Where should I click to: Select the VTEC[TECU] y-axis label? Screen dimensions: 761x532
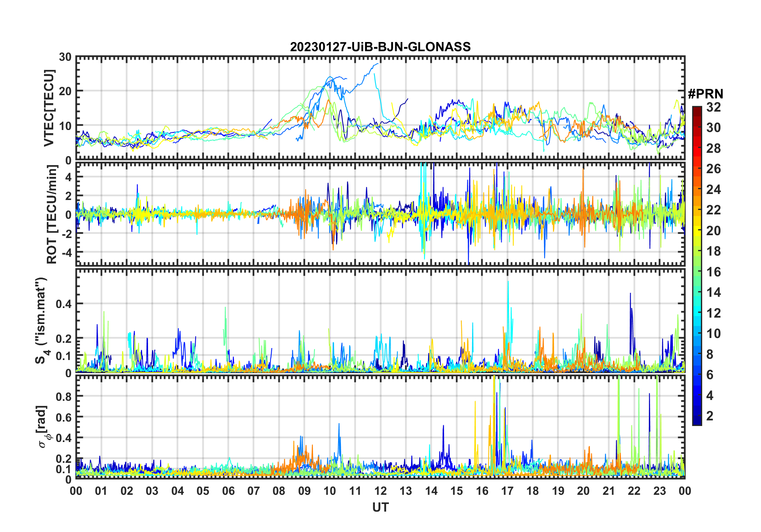point(49,108)
